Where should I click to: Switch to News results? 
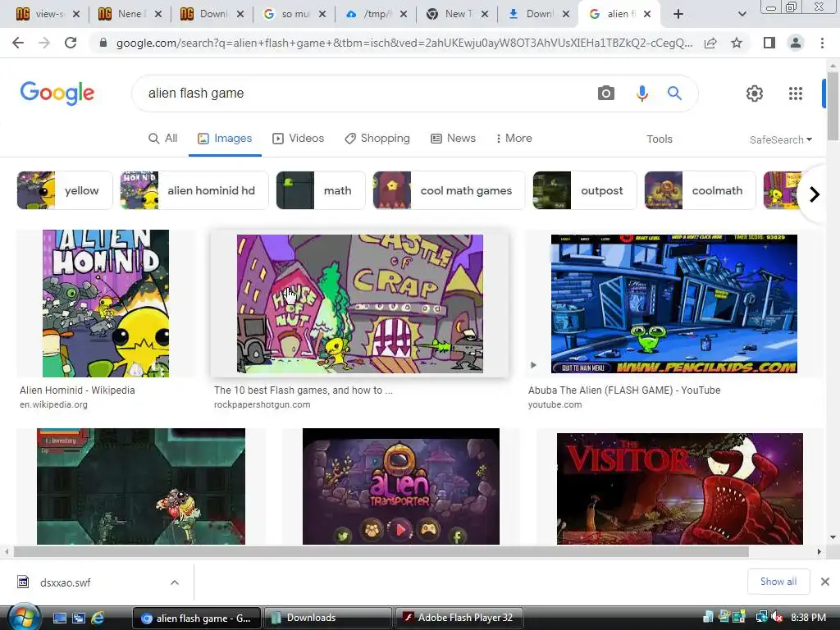(x=453, y=138)
